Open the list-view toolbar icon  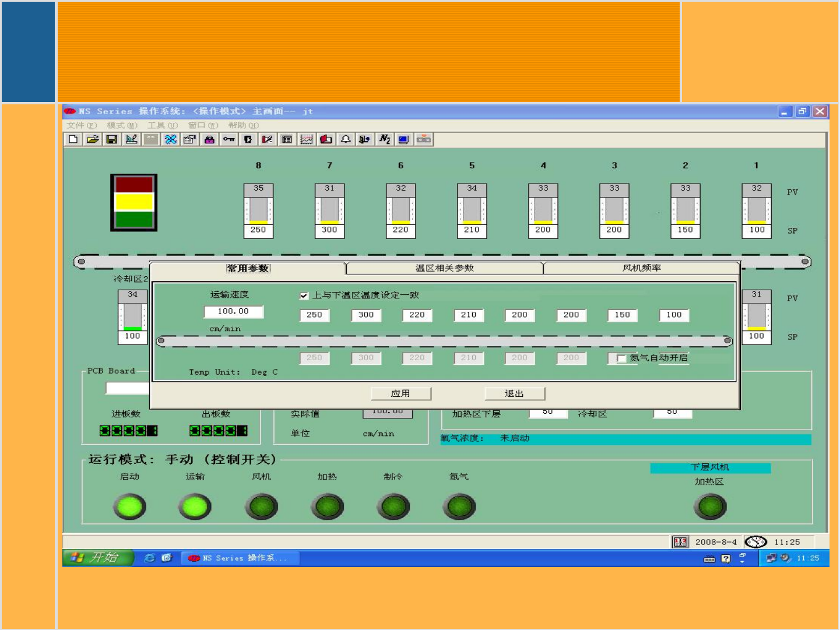[287, 139]
